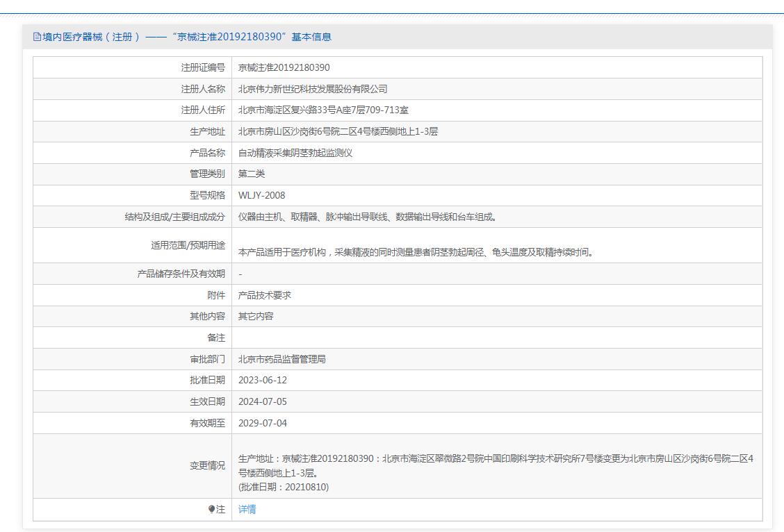Open the 产品技术要求 attachment

click(x=265, y=295)
